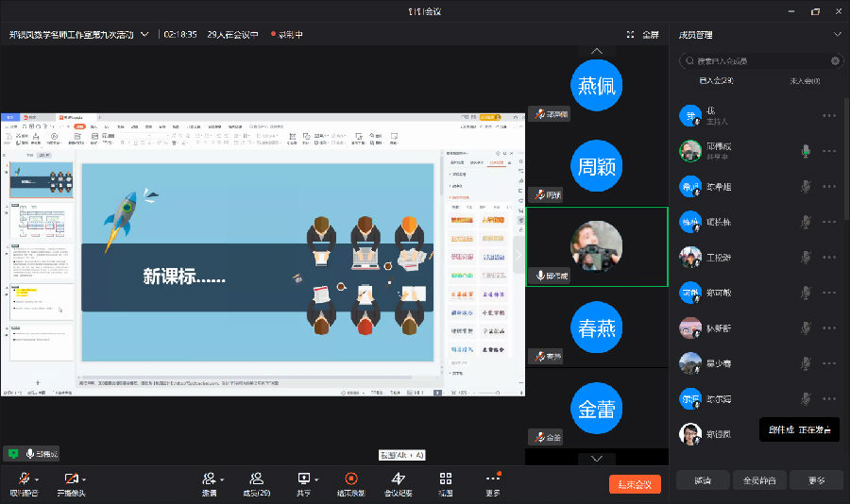
Task: Collapse the member management panel chevron
Action: tap(837, 35)
